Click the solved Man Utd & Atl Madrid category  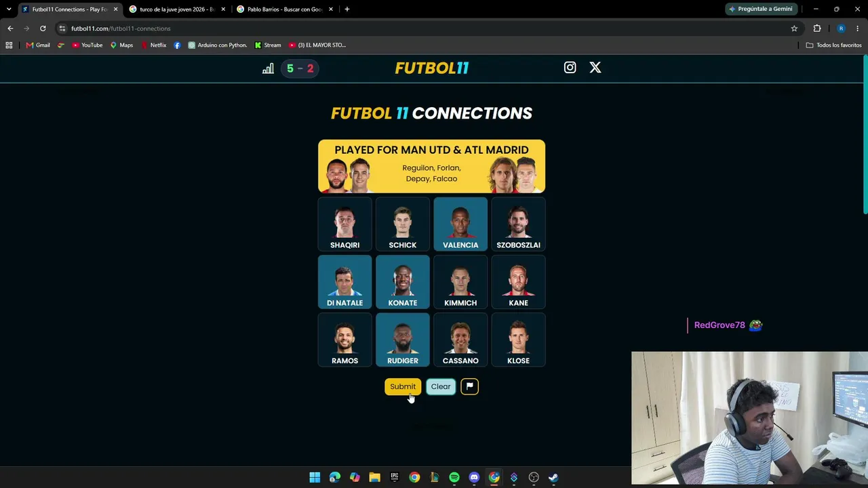coord(431,167)
